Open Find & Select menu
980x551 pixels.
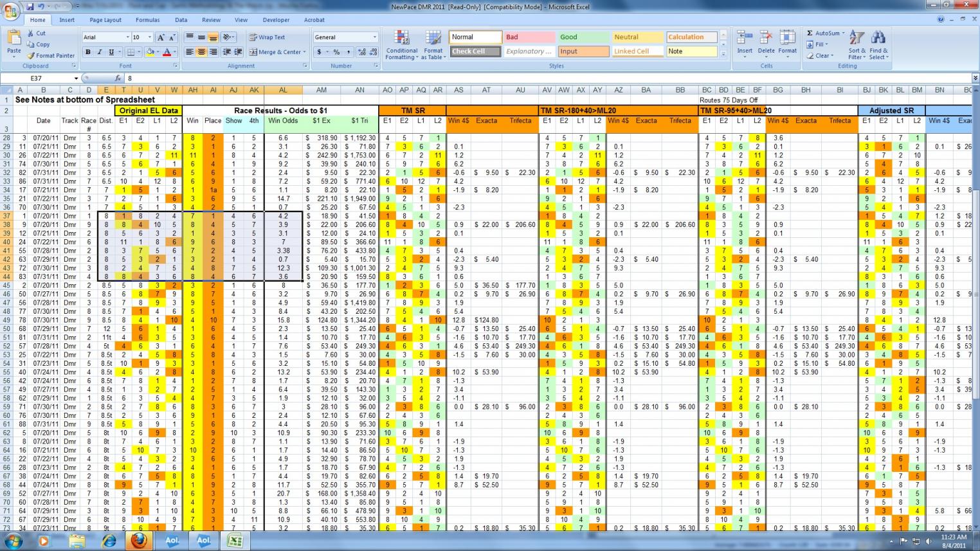tap(878, 45)
